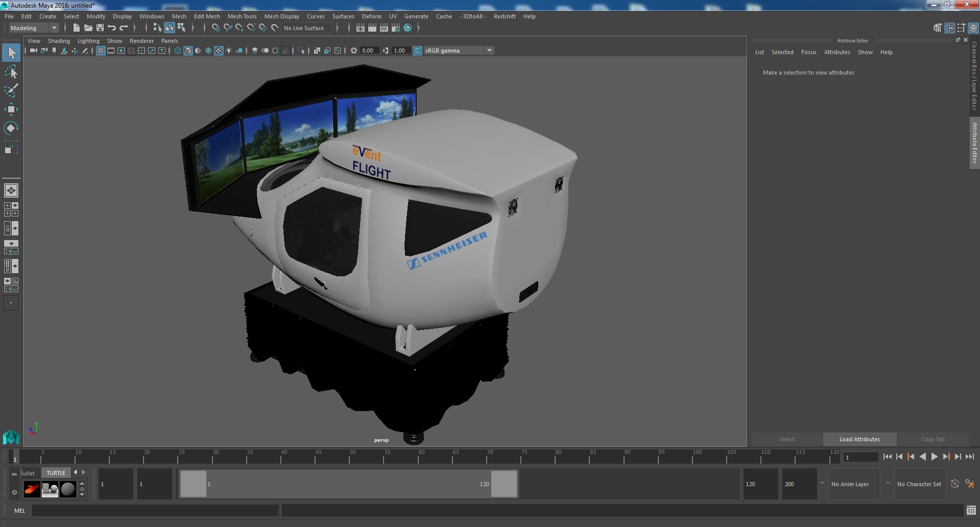The image size is (980, 527).
Task: Open the Edit Mesh menu
Action: (207, 16)
